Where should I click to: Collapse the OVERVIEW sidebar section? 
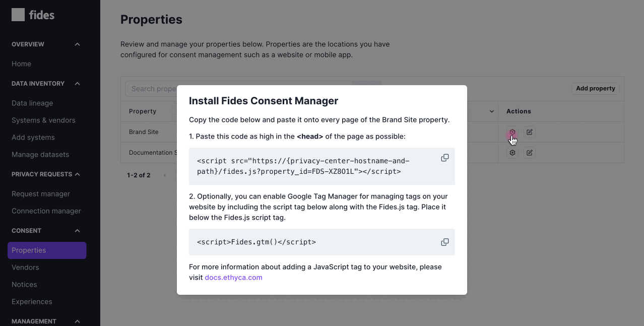[77, 44]
